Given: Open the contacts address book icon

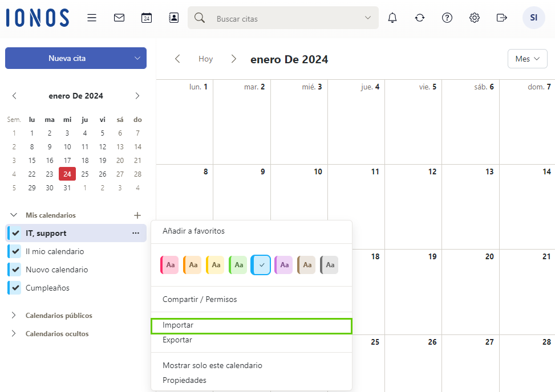Looking at the screenshot, I should coord(173,18).
